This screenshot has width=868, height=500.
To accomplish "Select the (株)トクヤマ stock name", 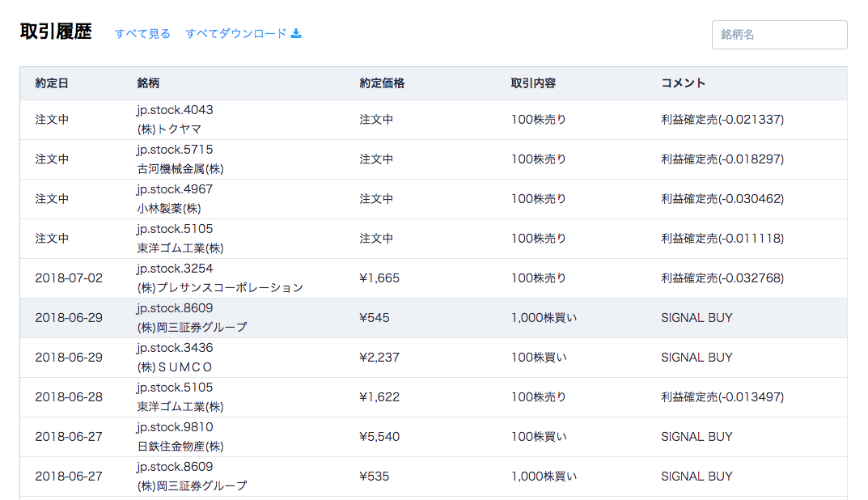I will 169,129.
